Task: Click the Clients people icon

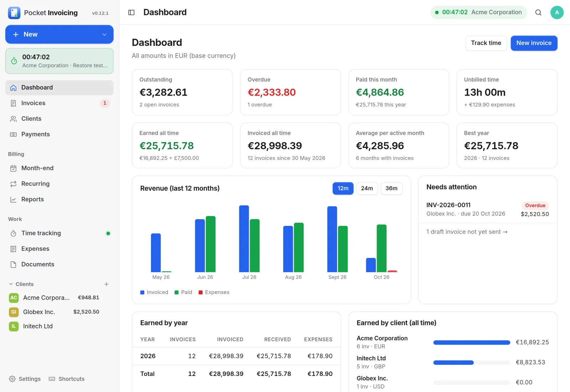Action: [14, 119]
